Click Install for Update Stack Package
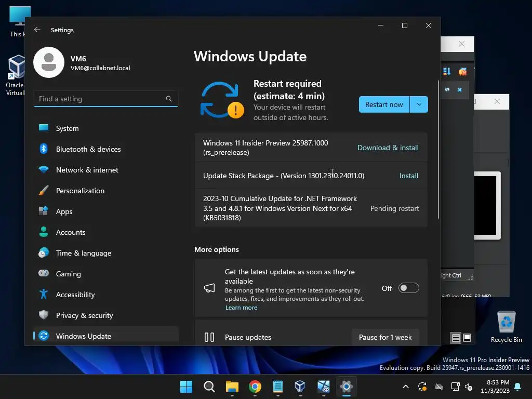The height and width of the screenshot is (399, 532). (408, 176)
